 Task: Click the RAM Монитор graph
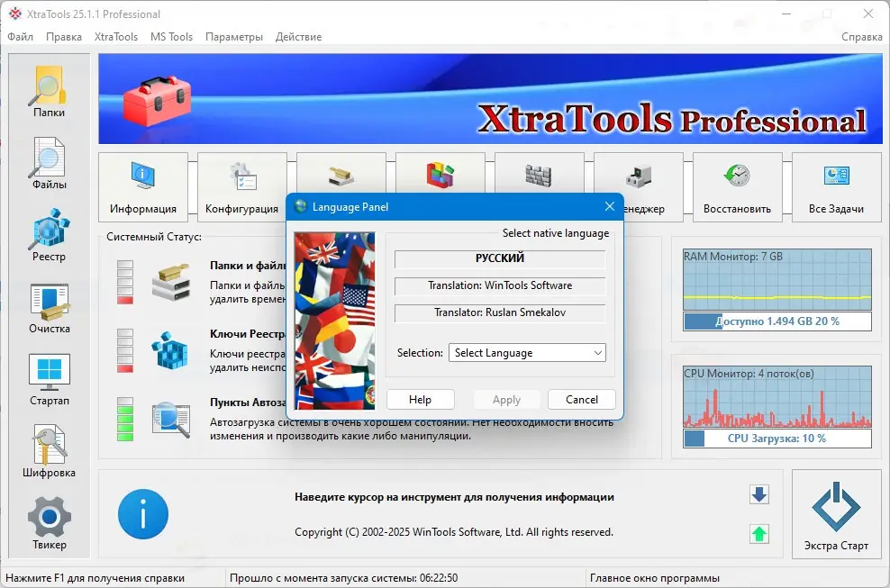coord(777,279)
